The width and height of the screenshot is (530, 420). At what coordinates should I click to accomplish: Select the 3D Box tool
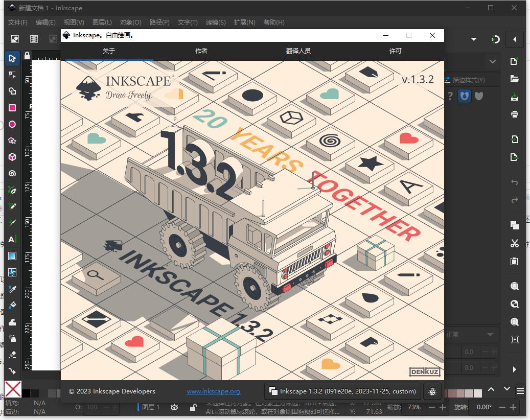tap(12, 157)
